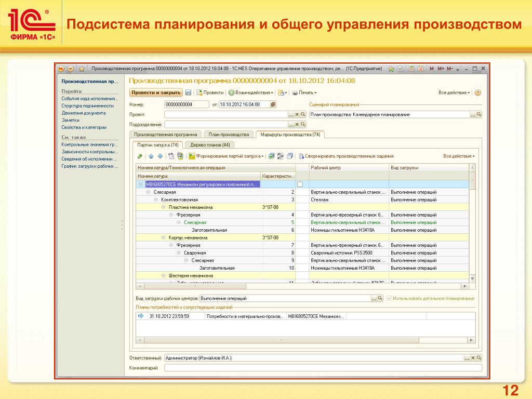Viewport: 532px width, 399px height.
Task: Click the favorites star icon in title bar
Action: [x=82, y=69]
